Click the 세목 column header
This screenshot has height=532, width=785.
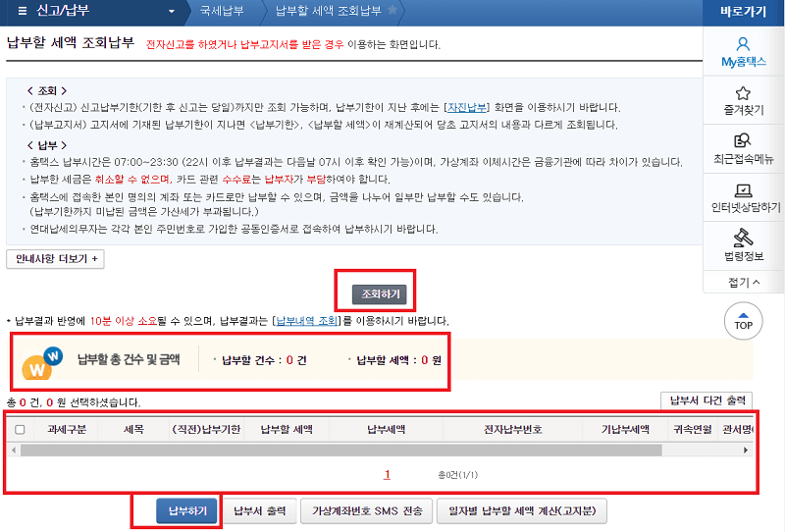click(x=133, y=430)
